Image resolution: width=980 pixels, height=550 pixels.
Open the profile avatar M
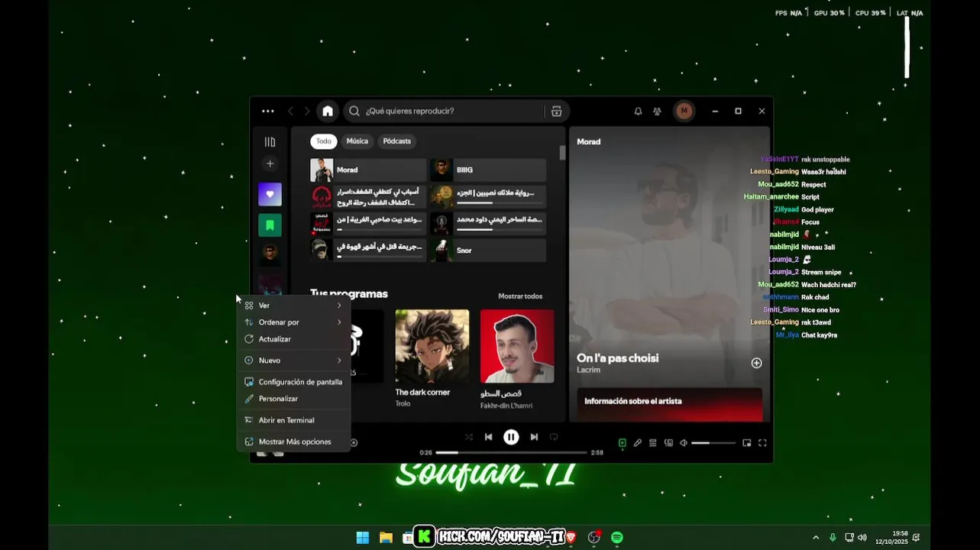(x=684, y=111)
